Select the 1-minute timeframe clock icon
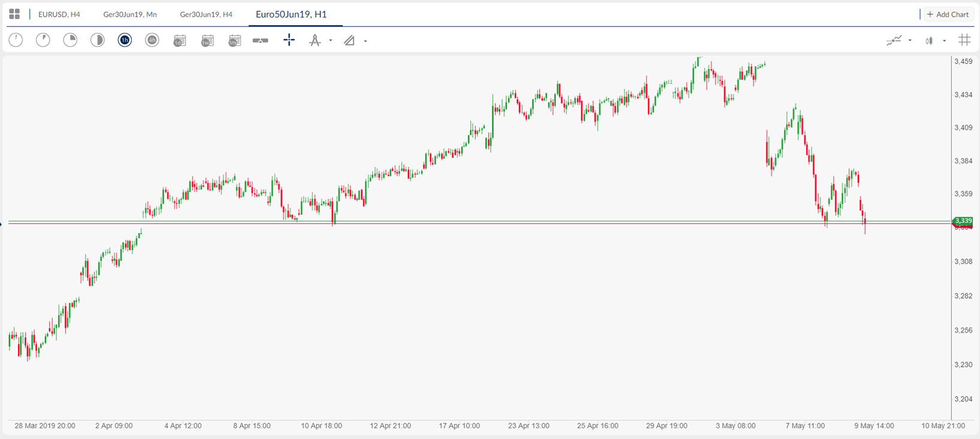Screen dimensions: 980x439 [x=16, y=40]
